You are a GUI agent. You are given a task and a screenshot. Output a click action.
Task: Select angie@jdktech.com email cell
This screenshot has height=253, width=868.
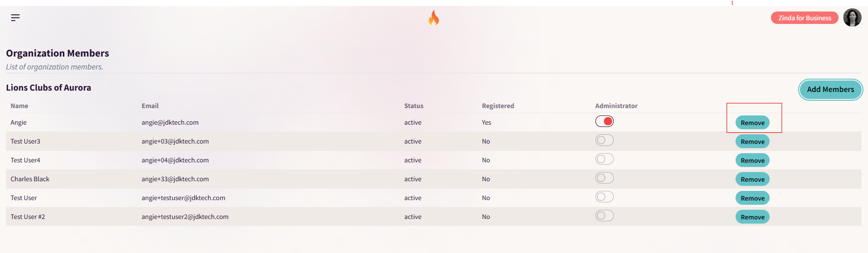[170, 122]
